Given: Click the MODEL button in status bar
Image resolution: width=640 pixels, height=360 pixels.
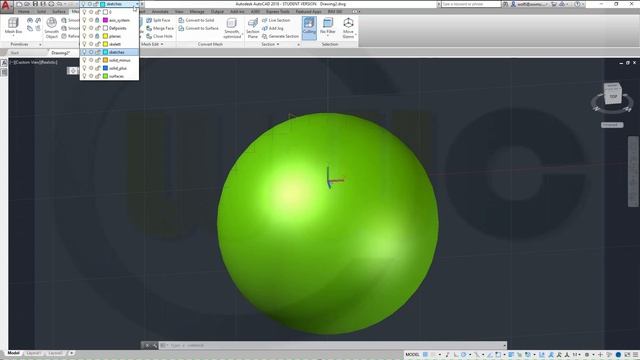Looking at the screenshot, I should click(412, 355).
